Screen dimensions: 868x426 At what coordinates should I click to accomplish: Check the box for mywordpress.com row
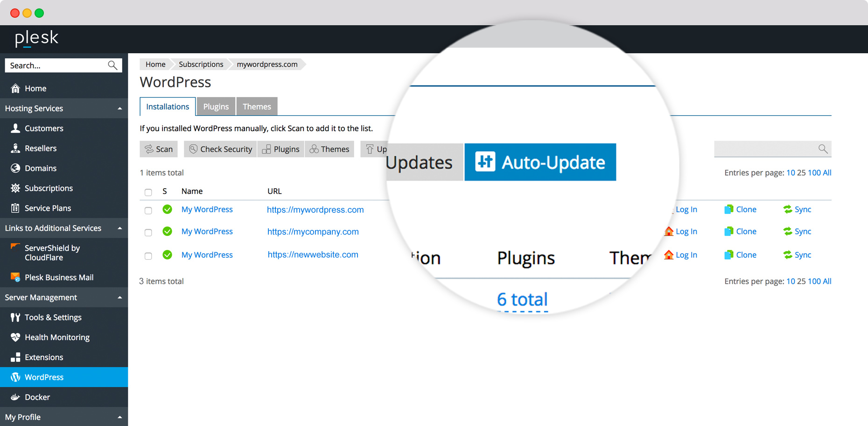[x=148, y=211]
